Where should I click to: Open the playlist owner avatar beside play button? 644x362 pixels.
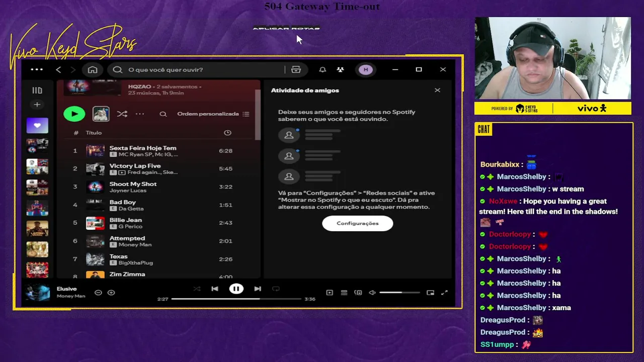(101, 114)
